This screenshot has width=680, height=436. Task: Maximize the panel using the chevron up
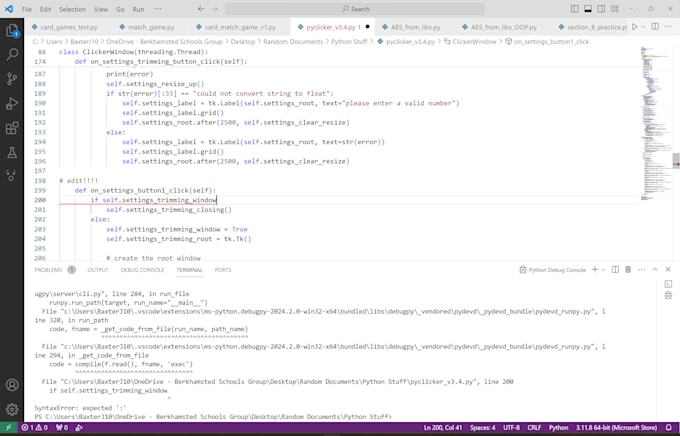point(655,269)
